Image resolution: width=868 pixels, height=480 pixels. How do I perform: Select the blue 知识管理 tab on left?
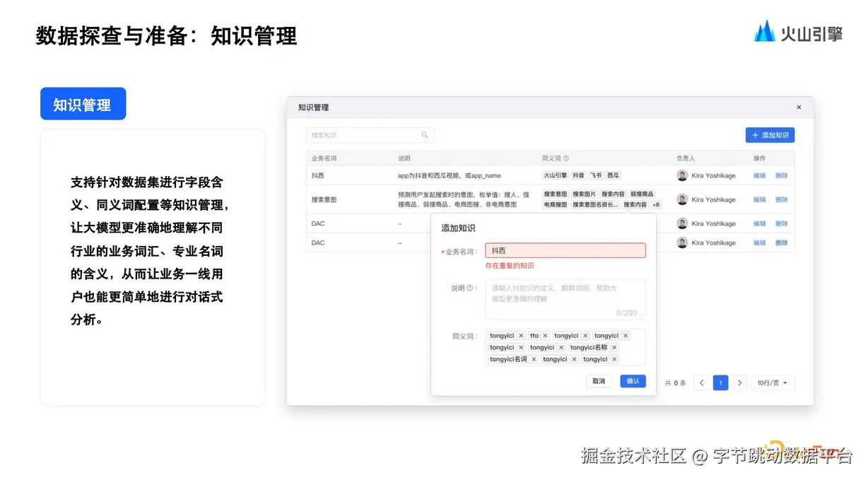coord(83,105)
